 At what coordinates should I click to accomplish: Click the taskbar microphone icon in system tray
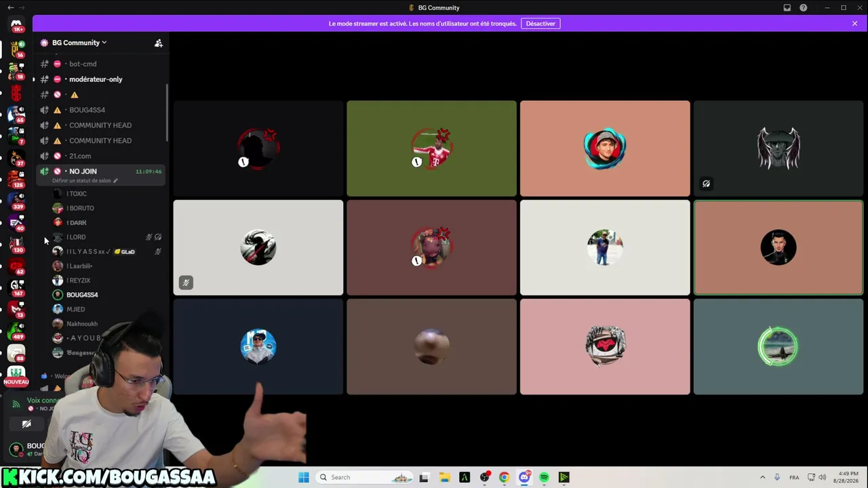pyautogui.click(x=777, y=477)
